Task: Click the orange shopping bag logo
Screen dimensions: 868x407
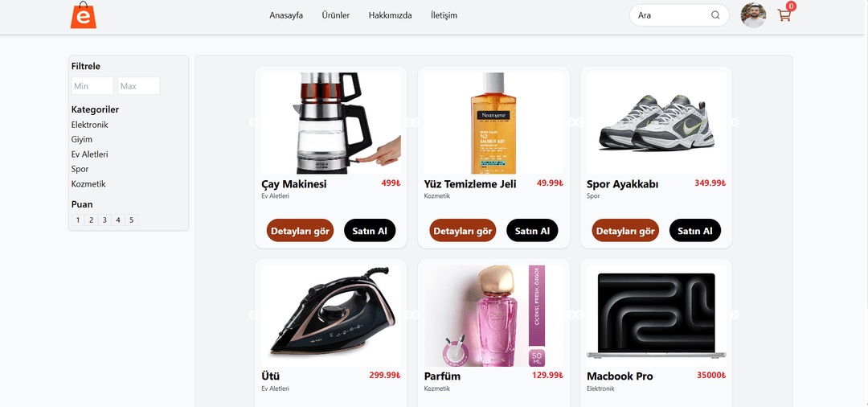Action: 83,15
